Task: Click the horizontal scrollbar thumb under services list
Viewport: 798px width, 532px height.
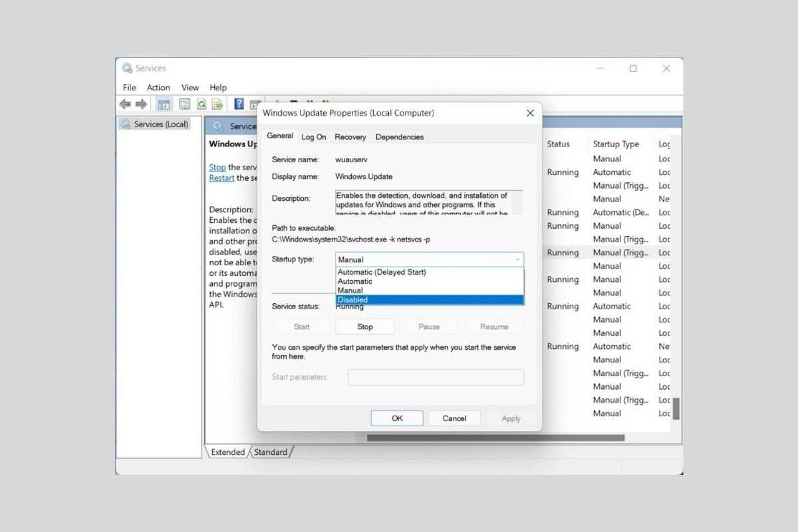Action: (x=496, y=438)
